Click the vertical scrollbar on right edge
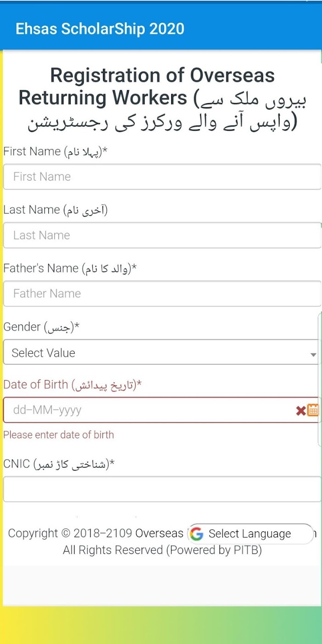The height and width of the screenshot is (644, 322). (320, 379)
